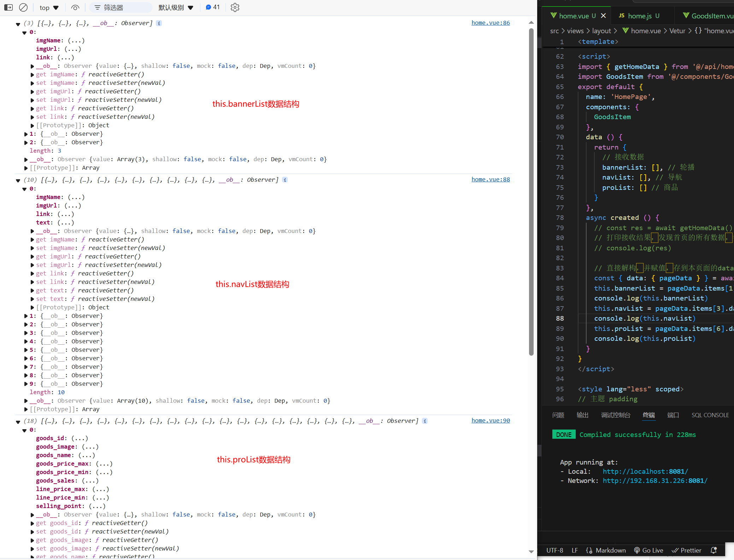Click Go Live in the status bar
This screenshot has width=734, height=560.
point(648,550)
